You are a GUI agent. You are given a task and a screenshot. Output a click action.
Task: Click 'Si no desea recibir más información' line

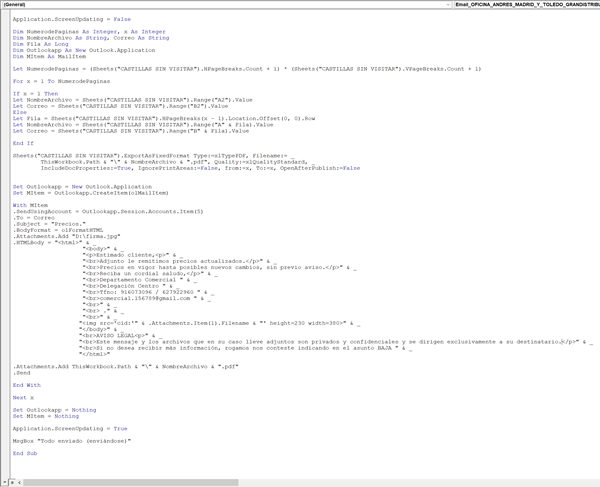(246, 348)
